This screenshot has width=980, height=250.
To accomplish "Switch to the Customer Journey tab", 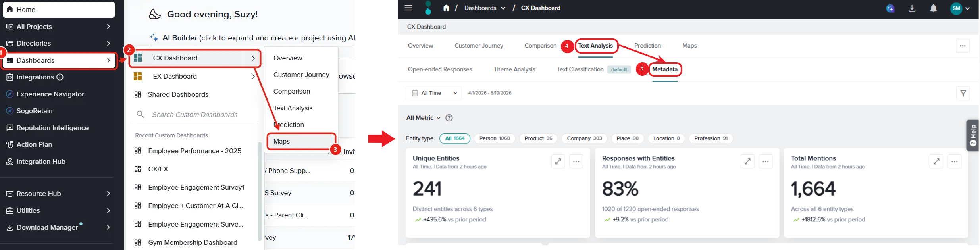I will [479, 46].
